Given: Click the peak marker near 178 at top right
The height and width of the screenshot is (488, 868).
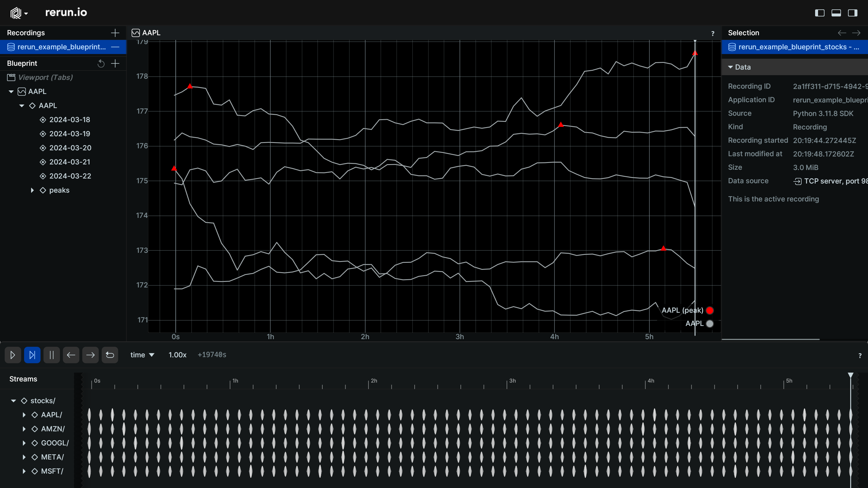Looking at the screenshot, I should coord(695,53).
